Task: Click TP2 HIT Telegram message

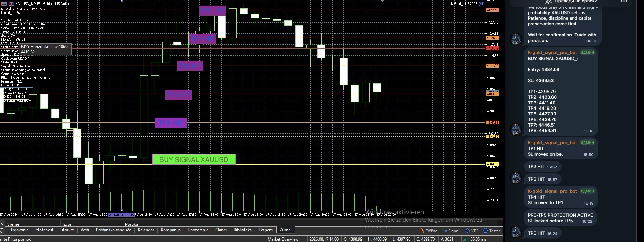Action: [542, 167]
